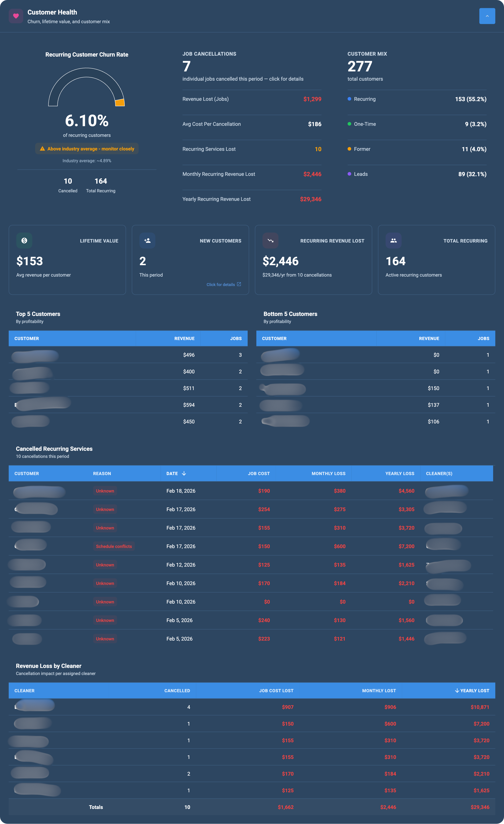Click the people icon on the Total Recurring card
Screen dimensions: 504x824
tap(393, 241)
